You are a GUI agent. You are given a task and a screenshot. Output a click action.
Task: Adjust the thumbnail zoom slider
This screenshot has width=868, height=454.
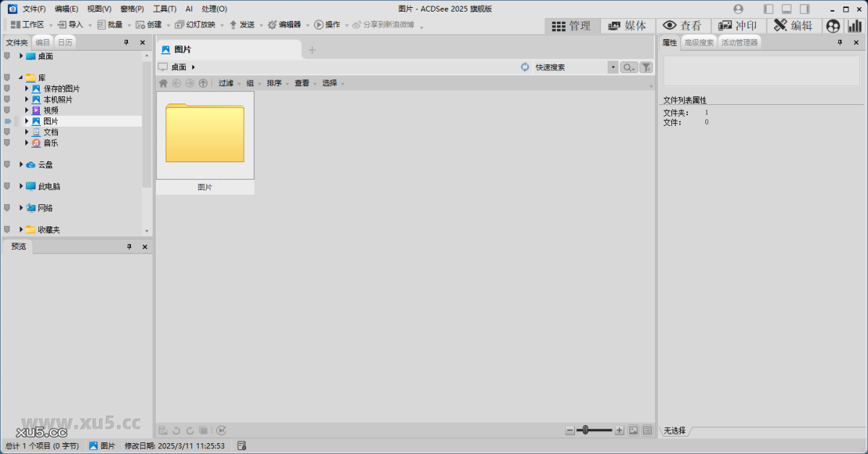(585, 429)
